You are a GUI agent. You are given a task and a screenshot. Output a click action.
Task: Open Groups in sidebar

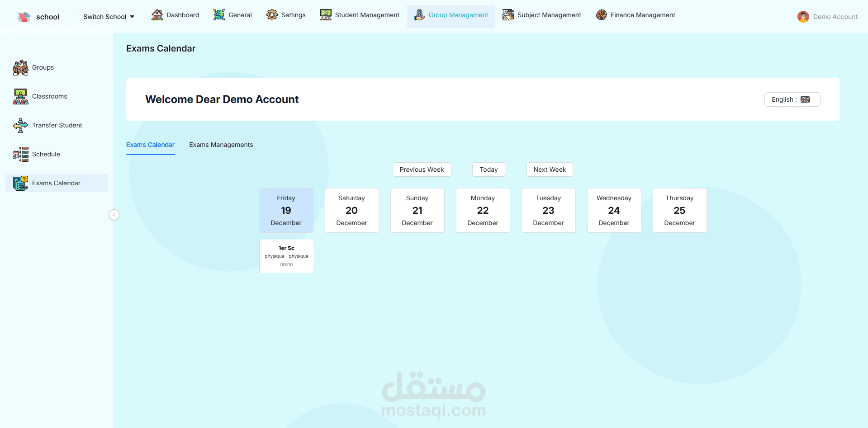57,67
